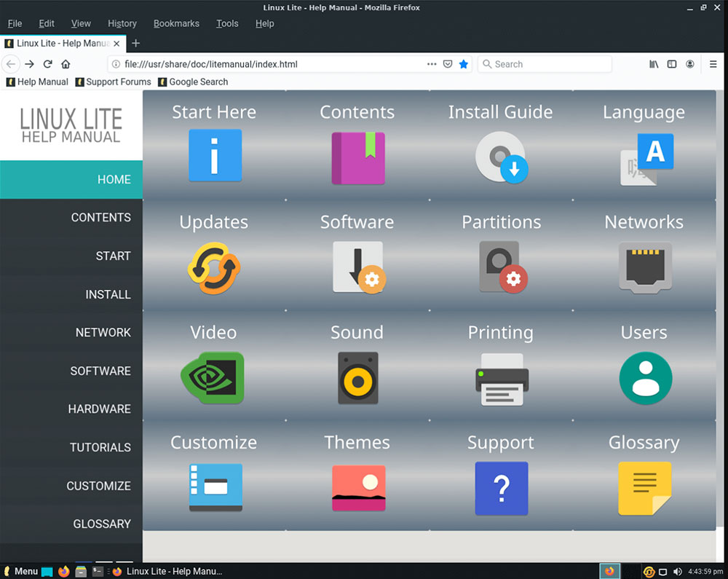Viewport: 728px width, 579px height.
Task: Open the Video Nvidia icon
Action: pos(213,377)
